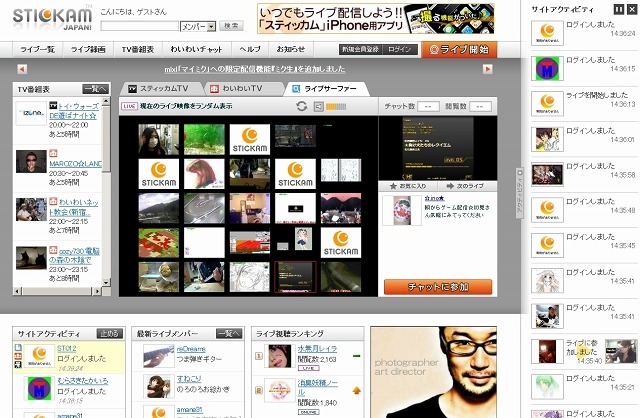Open the TV番組表 menu item
This screenshot has height=418, width=640.
(138, 49)
